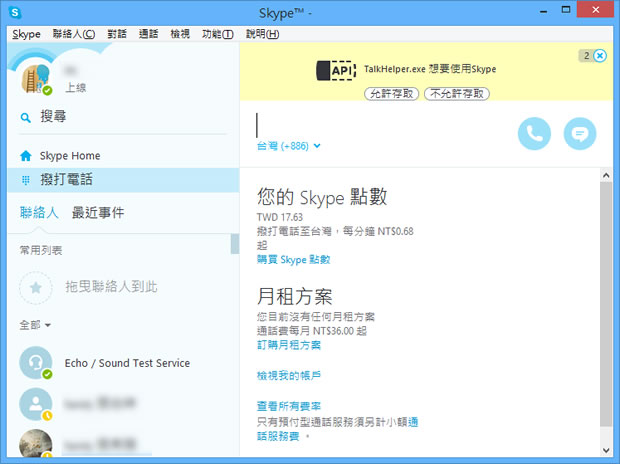
Task: Close the yellow API notification bar
Action: tap(600, 56)
